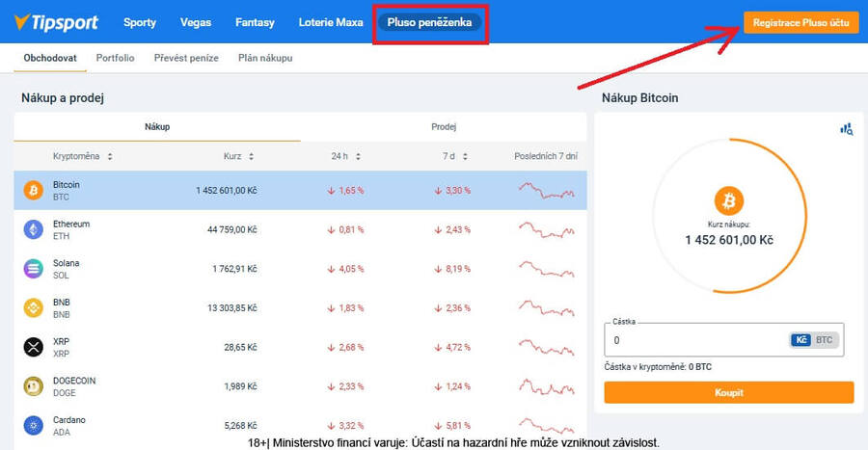
Task: Select the Cardano ADA row
Action: (x=300, y=426)
